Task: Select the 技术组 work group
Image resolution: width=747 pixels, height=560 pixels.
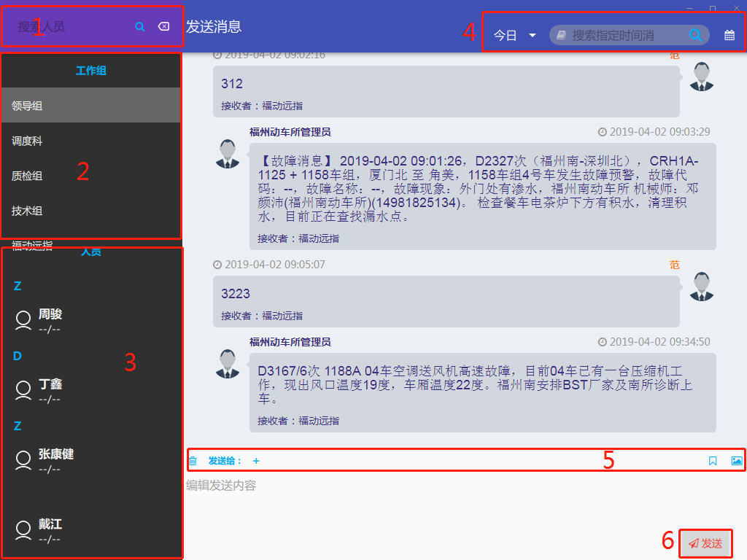Action: tap(91, 211)
